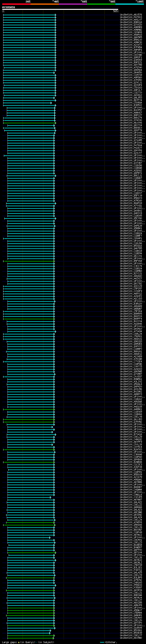Select hit UniRef100_P47904
146x644 pixels.
[x=131, y=145]
